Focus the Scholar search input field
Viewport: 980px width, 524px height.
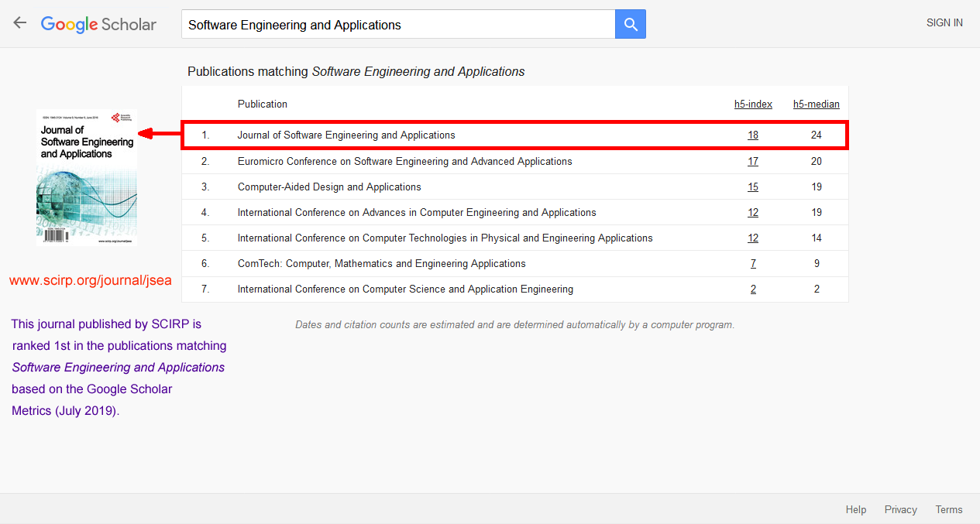click(398, 24)
